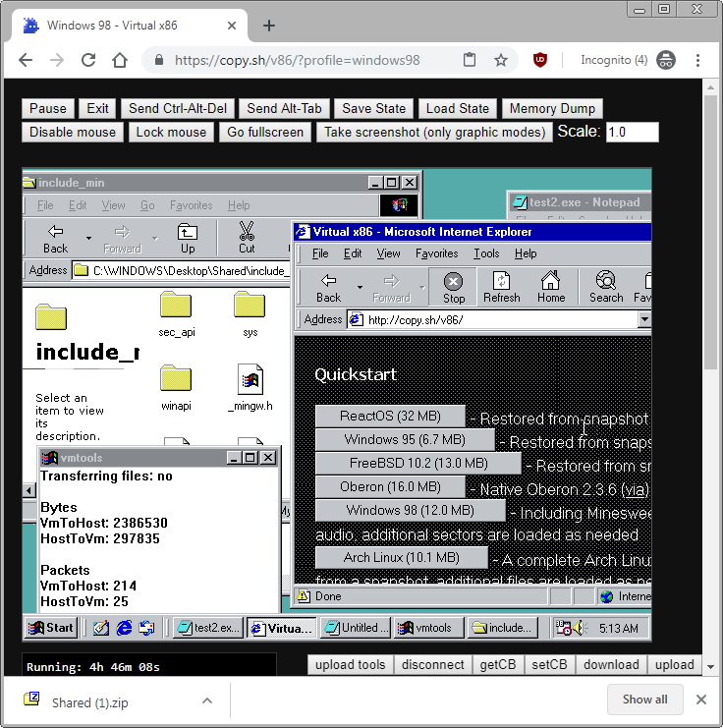The width and height of the screenshot is (723, 728).
Task: Click Refresh in Internet Explorer toolbar
Action: point(502,288)
